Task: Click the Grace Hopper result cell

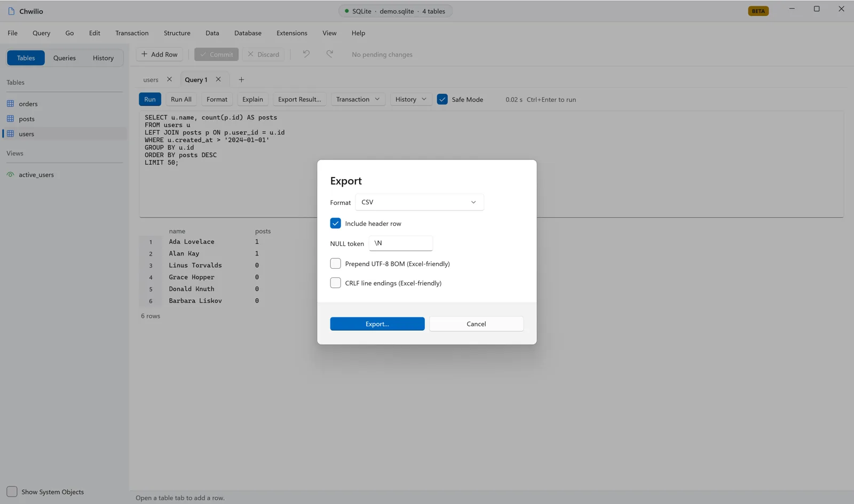Action: point(192,277)
